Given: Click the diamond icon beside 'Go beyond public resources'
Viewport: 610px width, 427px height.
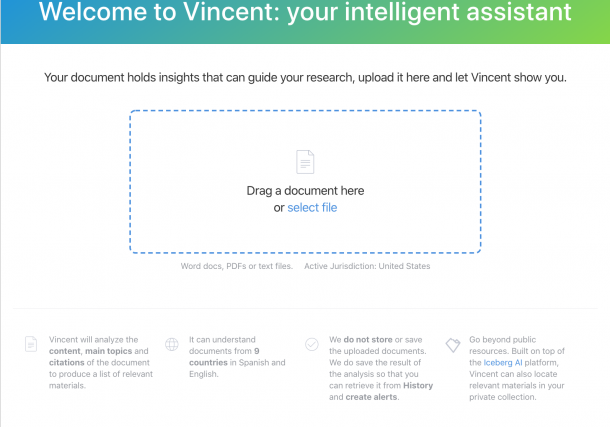Looking at the screenshot, I should click(452, 344).
